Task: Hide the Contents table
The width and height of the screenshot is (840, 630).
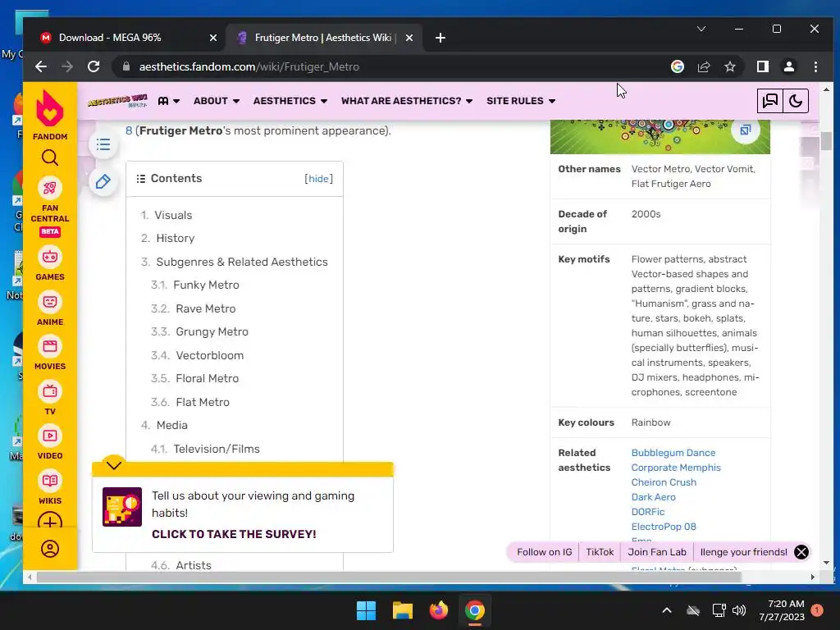Action: pos(319,178)
